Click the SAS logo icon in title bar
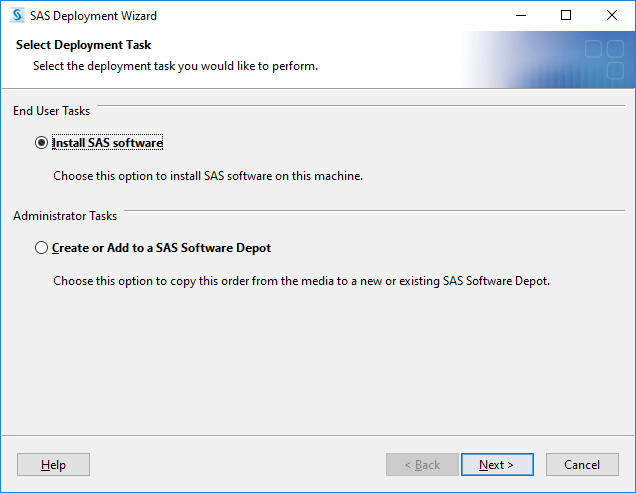The image size is (636, 493). pos(17,15)
